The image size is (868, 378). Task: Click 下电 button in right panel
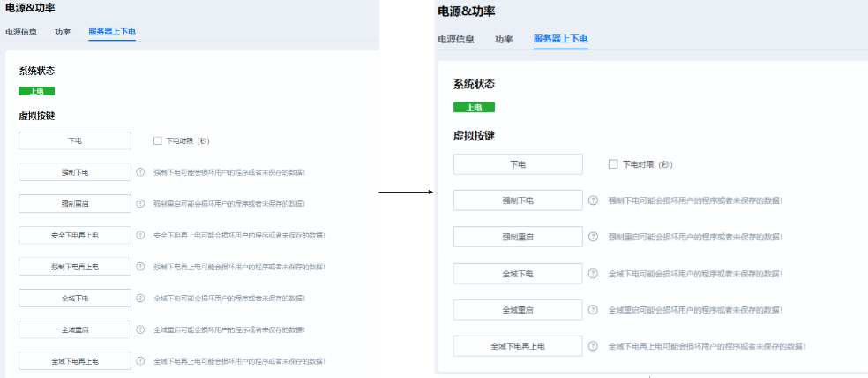518,164
